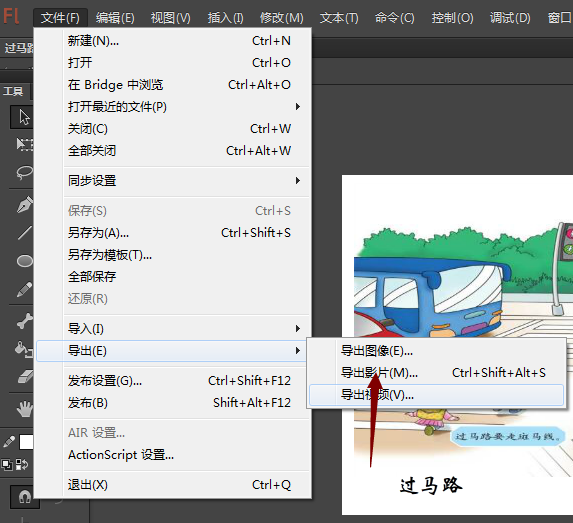Select the Pencil tool
The height and width of the screenshot is (523, 573).
[x=24, y=289]
